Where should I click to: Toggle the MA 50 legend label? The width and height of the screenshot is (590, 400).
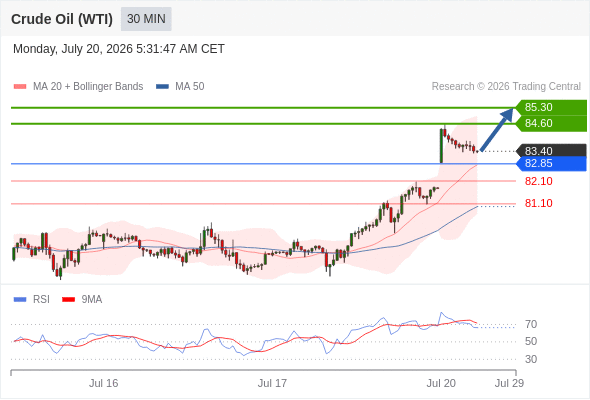(x=190, y=87)
